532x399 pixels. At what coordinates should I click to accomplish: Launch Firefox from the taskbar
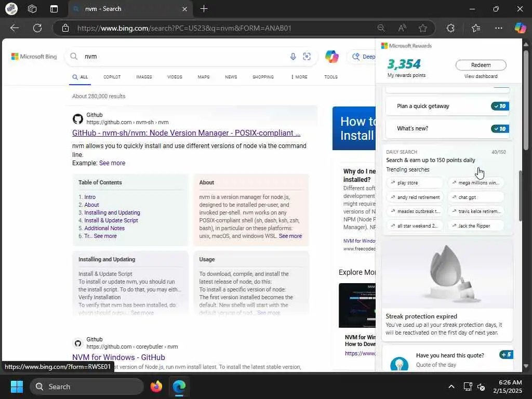pos(156,387)
